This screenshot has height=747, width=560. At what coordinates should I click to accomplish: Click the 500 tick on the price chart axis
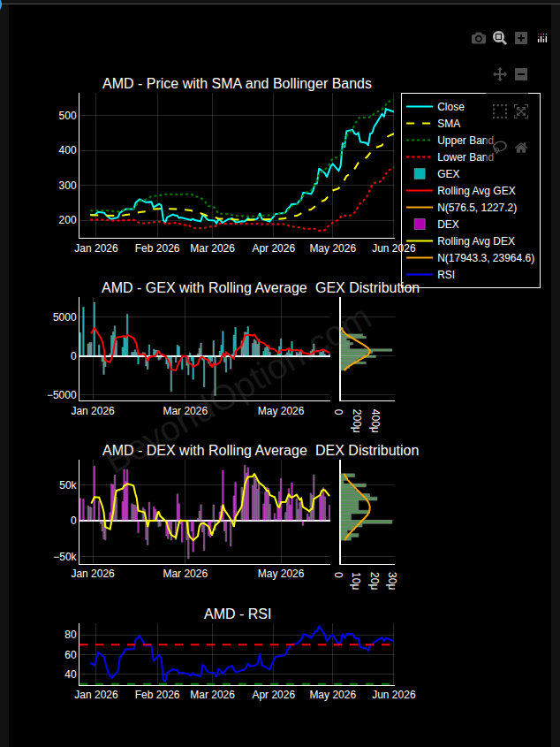(67, 116)
